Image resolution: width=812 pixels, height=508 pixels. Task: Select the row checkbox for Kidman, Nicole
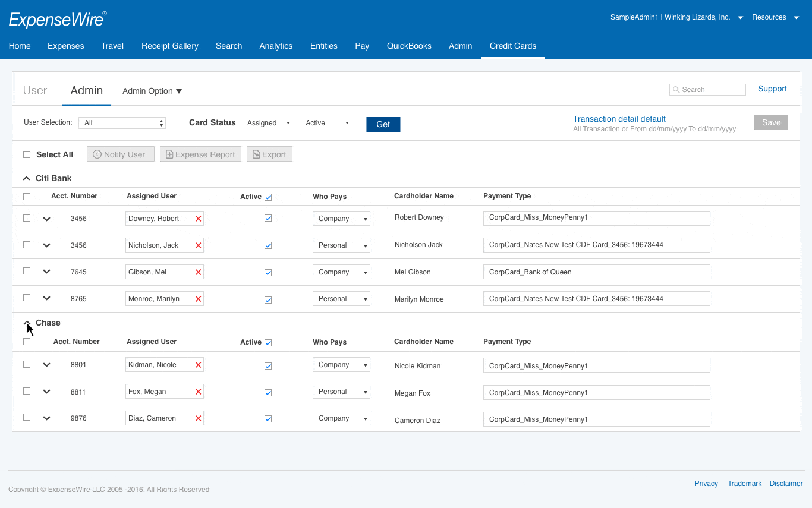27,364
